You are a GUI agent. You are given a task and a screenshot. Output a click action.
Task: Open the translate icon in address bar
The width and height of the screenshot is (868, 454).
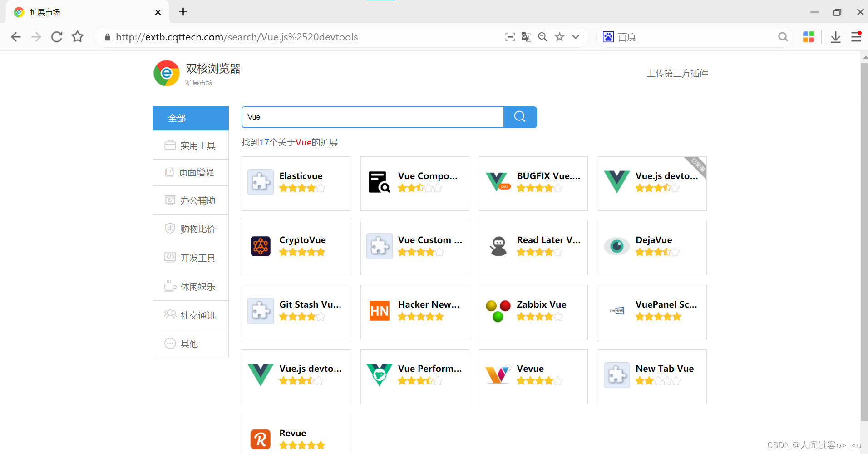point(526,37)
